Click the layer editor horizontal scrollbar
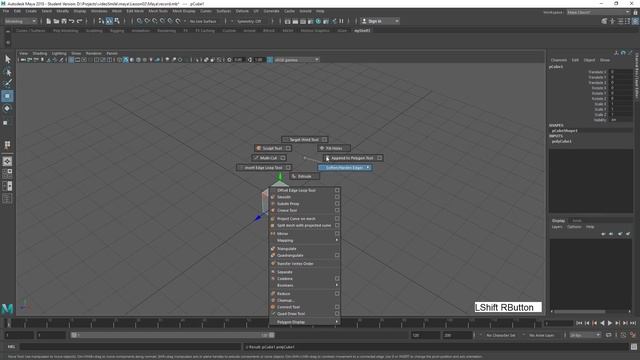Screen dimensions: 640x360 tap(579, 311)
